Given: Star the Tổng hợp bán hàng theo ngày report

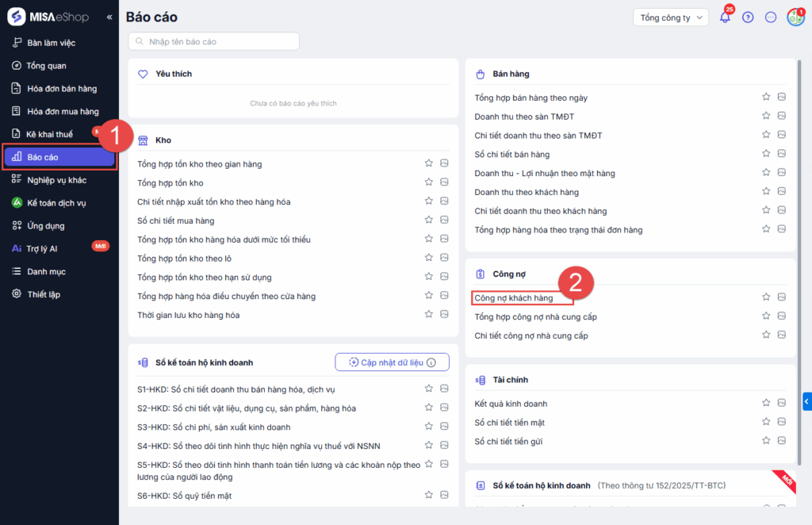Looking at the screenshot, I should point(766,97).
